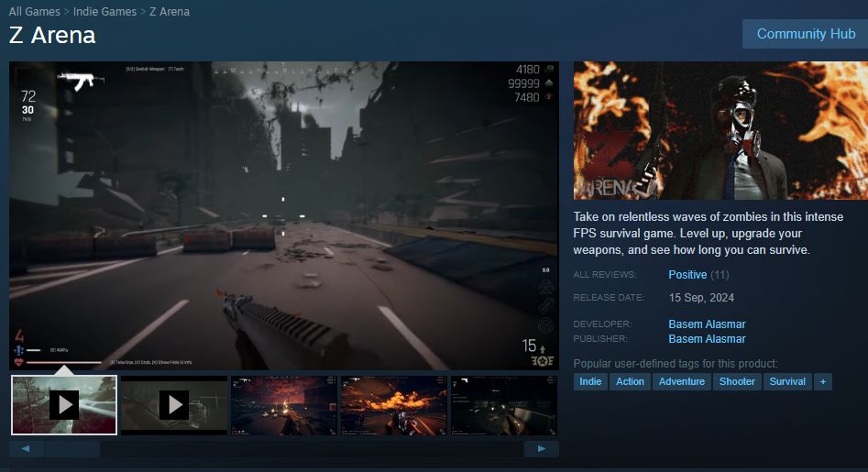Click the Z Arena page title

point(52,36)
